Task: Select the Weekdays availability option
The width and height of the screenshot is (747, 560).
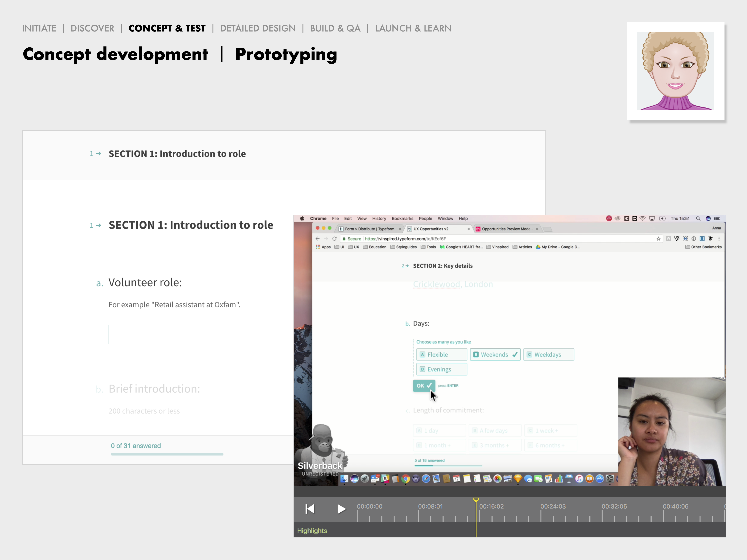Action: pyautogui.click(x=546, y=354)
